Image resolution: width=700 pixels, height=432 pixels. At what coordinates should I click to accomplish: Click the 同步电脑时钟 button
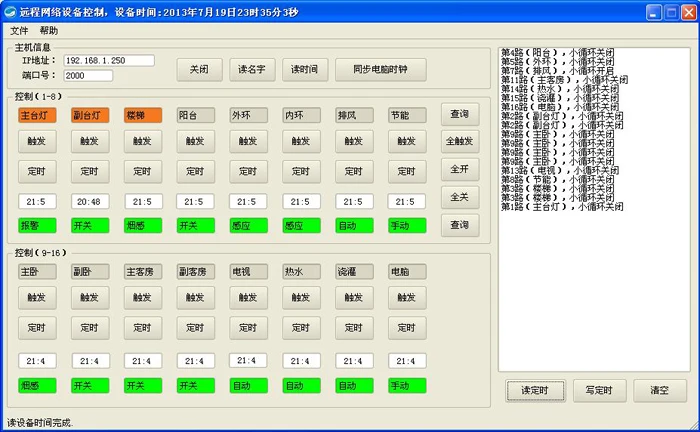pyautogui.click(x=380, y=70)
